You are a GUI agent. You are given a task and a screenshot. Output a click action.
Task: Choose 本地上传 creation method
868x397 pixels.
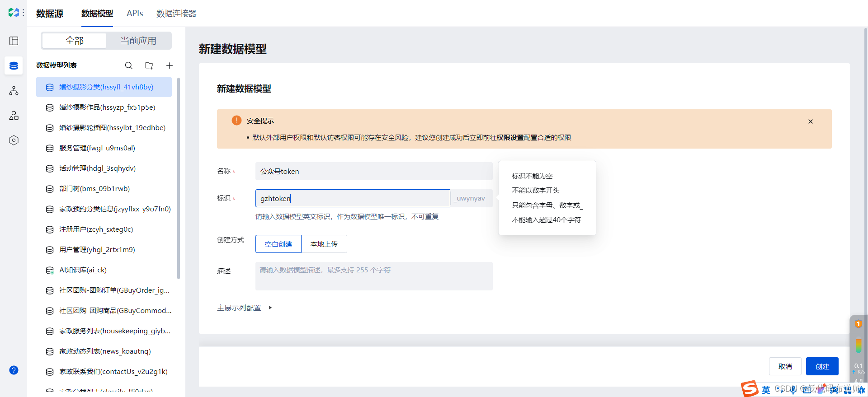324,244
